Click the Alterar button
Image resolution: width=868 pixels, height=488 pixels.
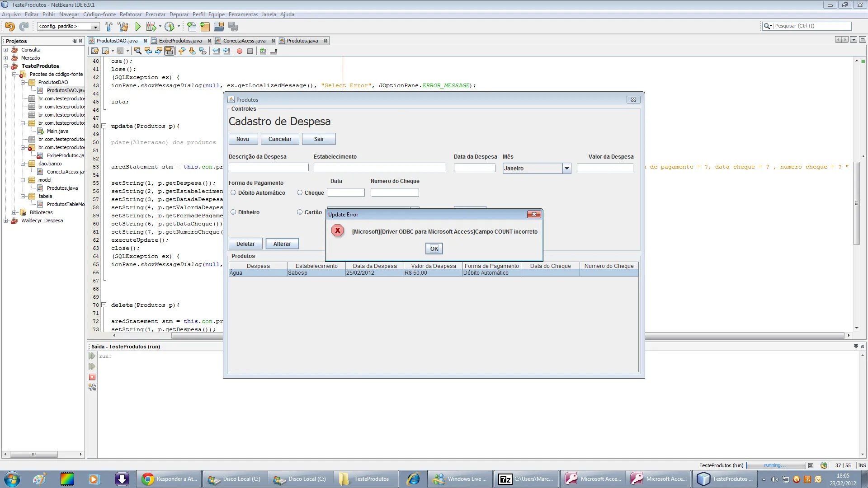click(x=282, y=244)
